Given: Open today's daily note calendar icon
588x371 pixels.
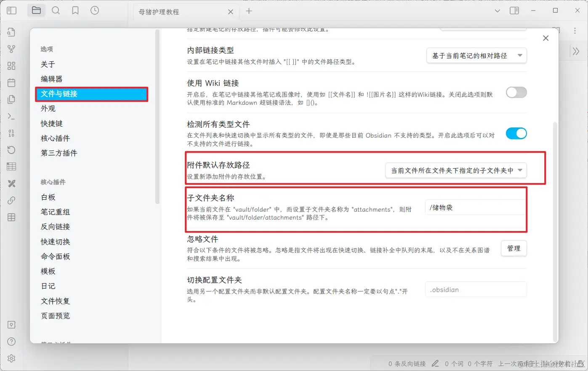Looking at the screenshot, I should 11,83.
